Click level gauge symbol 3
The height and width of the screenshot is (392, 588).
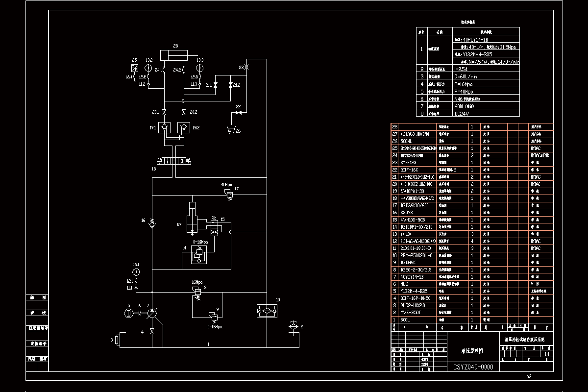[118, 340]
